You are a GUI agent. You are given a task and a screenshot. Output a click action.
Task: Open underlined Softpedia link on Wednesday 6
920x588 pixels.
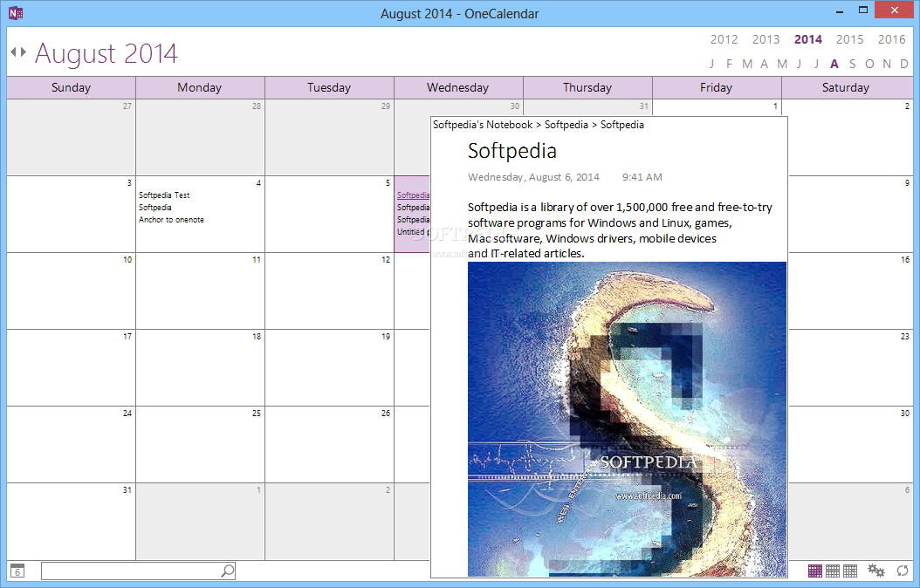pos(413,195)
